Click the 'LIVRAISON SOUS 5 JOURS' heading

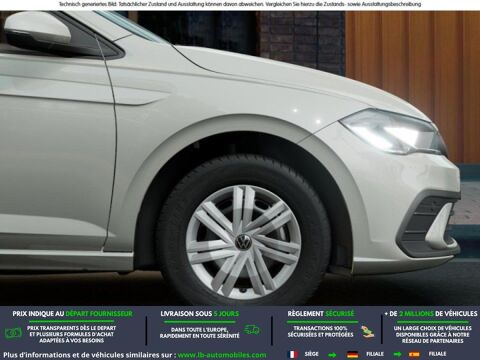coord(200,314)
